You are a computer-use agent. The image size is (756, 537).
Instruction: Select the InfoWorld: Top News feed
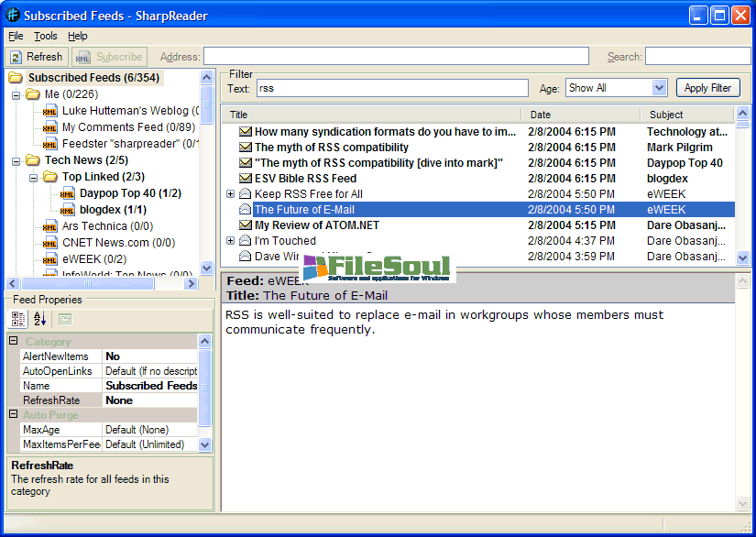click(127, 274)
